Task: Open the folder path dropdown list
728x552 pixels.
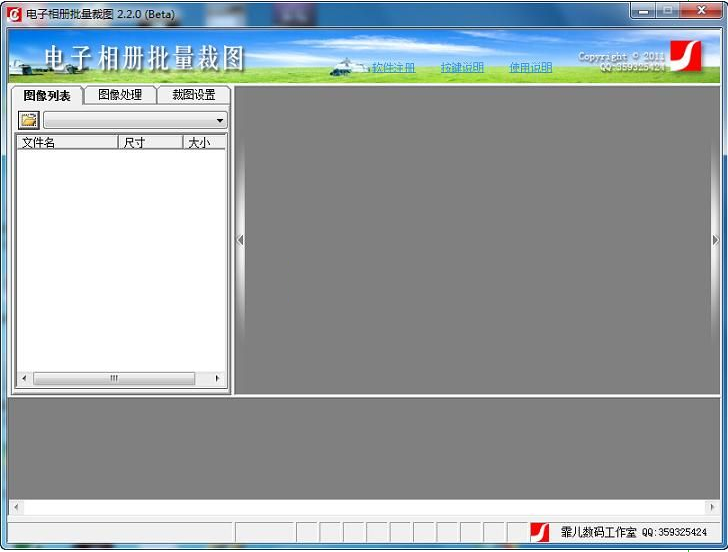Action: coord(220,120)
